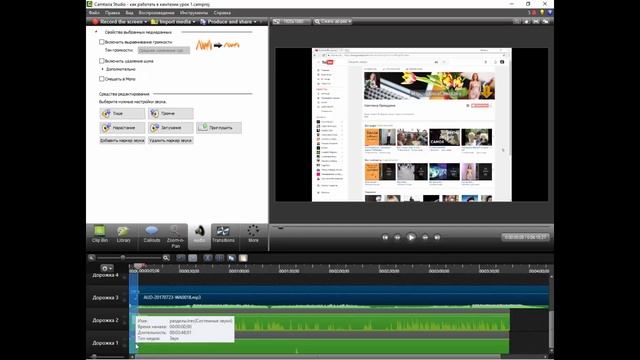Click the Затухание fade out button
The width and height of the screenshot is (640, 360).
pos(171,128)
